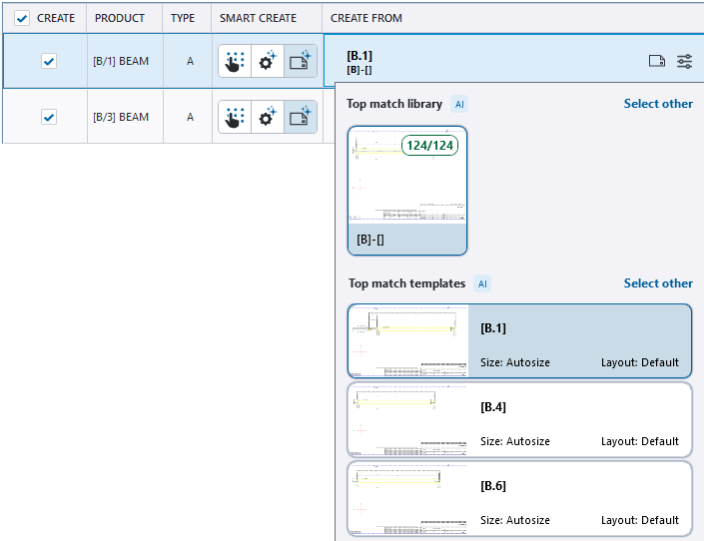Click the AI badge next to Top match library
The image size is (704, 541).
pyautogui.click(x=459, y=104)
